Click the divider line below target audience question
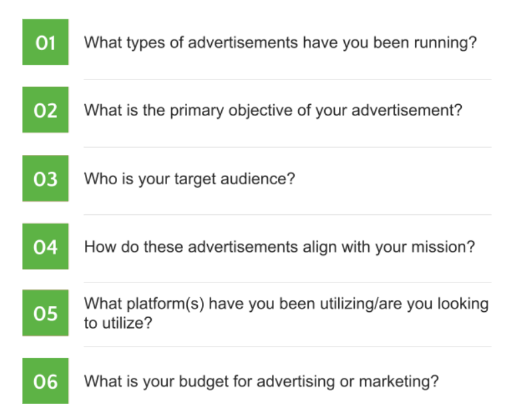The width and height of the screenshot is (532, 414). click(287, 214)
